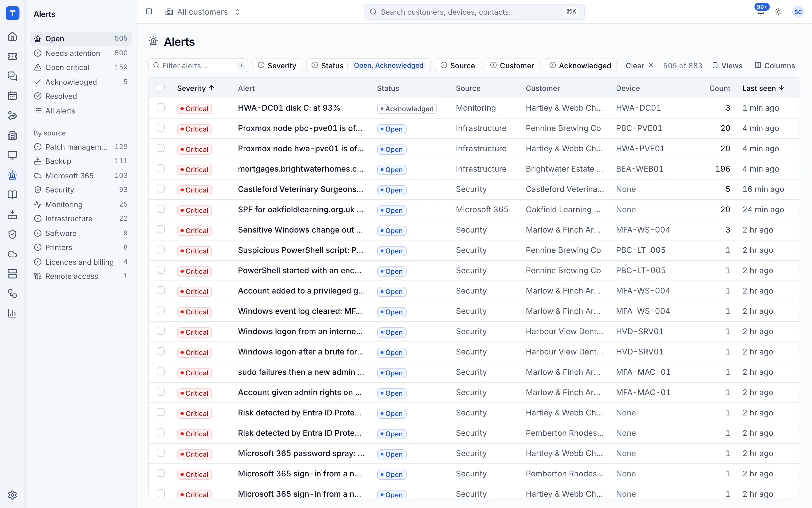
Task: Open the Reports bar-chart icon
Action: pos(12,313)
